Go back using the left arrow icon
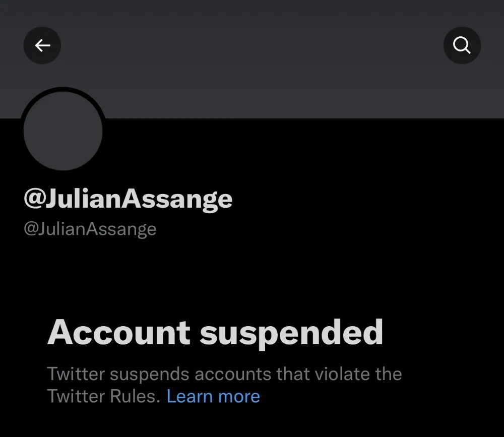 point(42,45)
